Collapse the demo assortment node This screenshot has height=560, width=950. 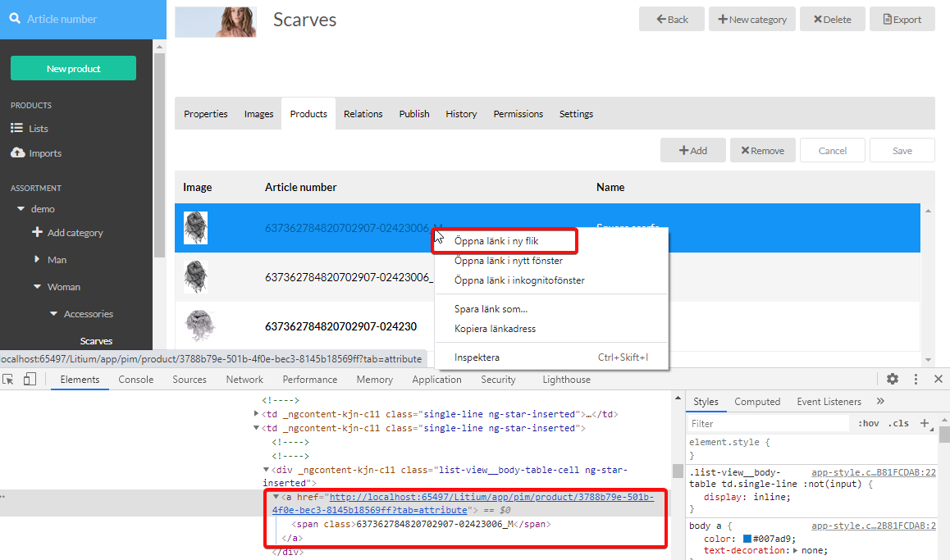coord(21,209)
